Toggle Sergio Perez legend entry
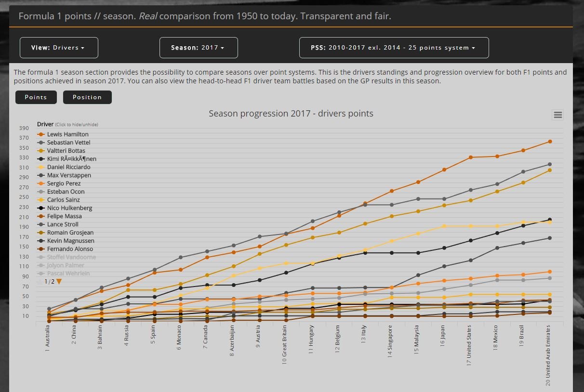584x392 pixels. click(x=59, y=183)
